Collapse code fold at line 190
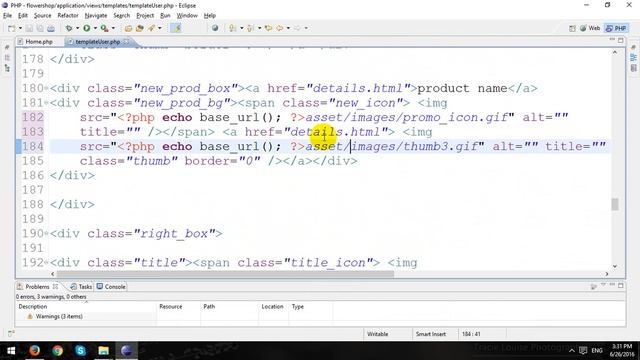Image resolution: width=640 pixels, height=360 pixels. click(47, 234)
